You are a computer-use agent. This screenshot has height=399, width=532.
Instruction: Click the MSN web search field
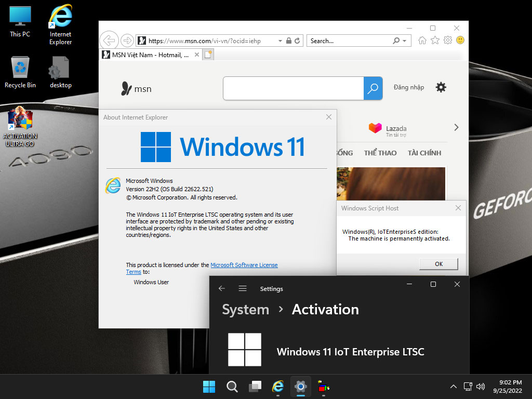pyautogui.click(x=294, y=88)
